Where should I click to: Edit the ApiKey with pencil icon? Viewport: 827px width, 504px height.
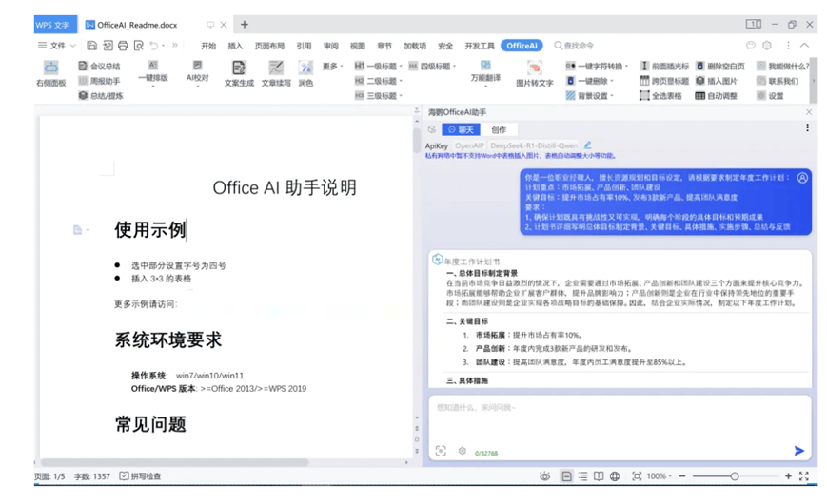587,145
